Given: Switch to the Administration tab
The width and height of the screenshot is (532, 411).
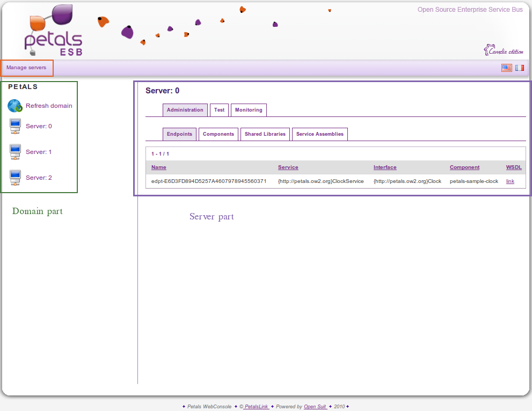Looking at the screenshot, I should pyautogui.click(x=185, y=110).
